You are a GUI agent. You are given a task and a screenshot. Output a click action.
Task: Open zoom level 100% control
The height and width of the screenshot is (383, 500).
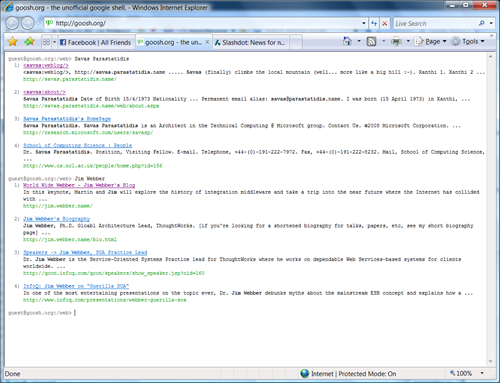coord(461,373)
